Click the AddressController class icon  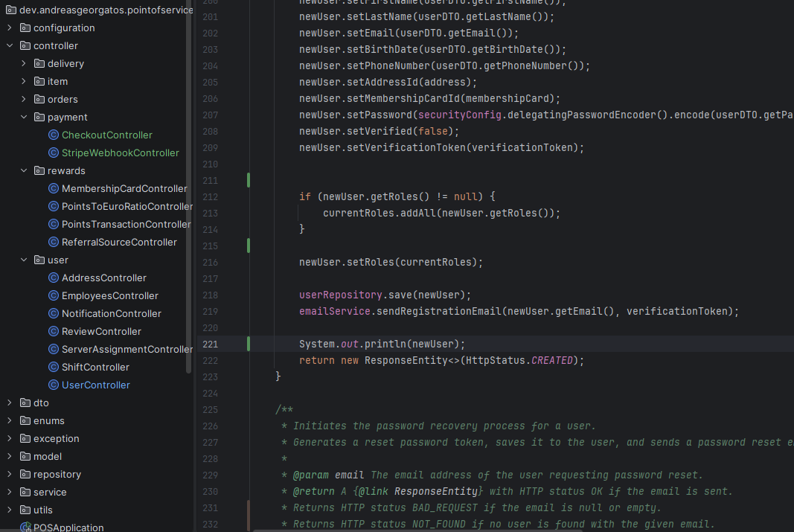coord(54,278)
